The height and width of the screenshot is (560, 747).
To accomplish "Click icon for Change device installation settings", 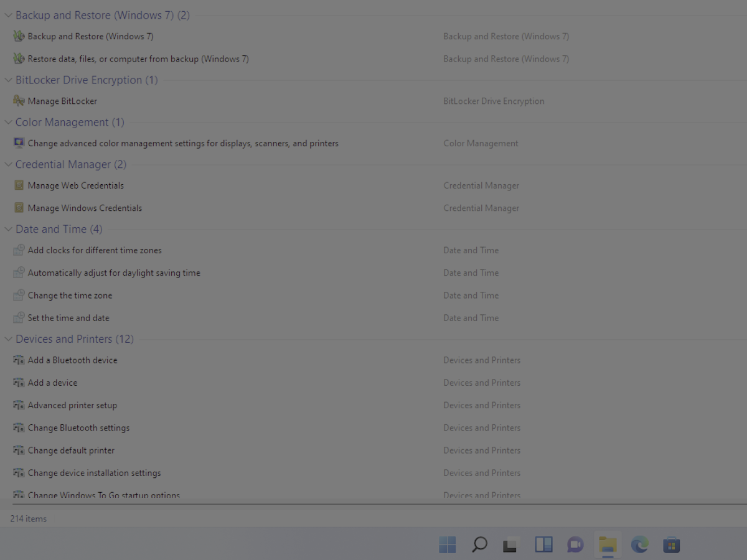I will coord(19,472).
